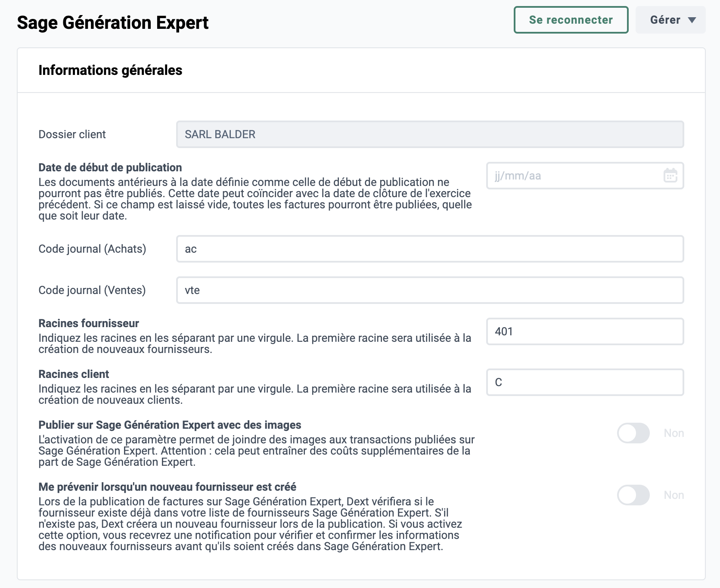Image resolution: width=720 pixels, height=588 pixels.
Task: Click Non label beside images toggle
Action: 674,433
